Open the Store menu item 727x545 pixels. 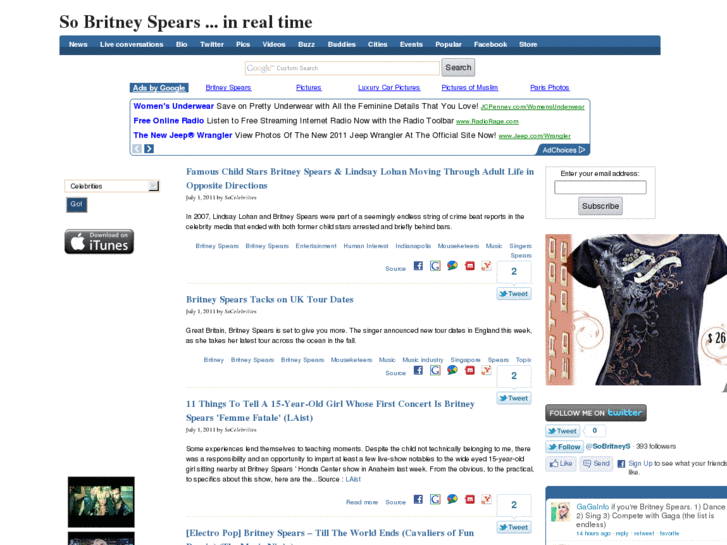(x=528, y=45)
